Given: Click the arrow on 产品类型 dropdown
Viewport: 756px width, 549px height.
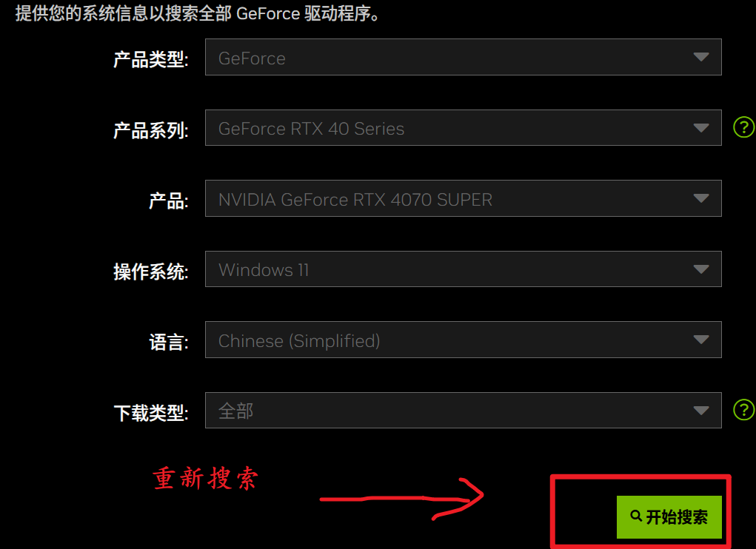Looking at the screenshot, I should tap(700, 57).
